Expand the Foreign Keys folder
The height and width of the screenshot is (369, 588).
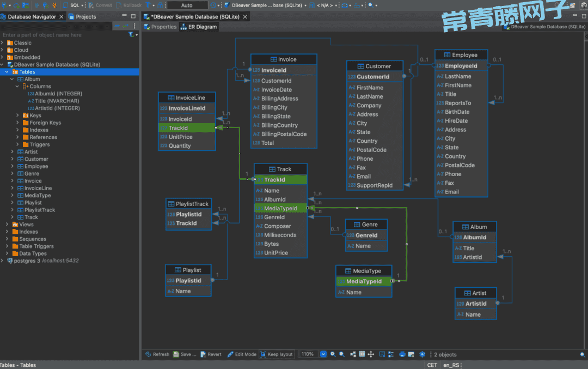tap(17, 123)
